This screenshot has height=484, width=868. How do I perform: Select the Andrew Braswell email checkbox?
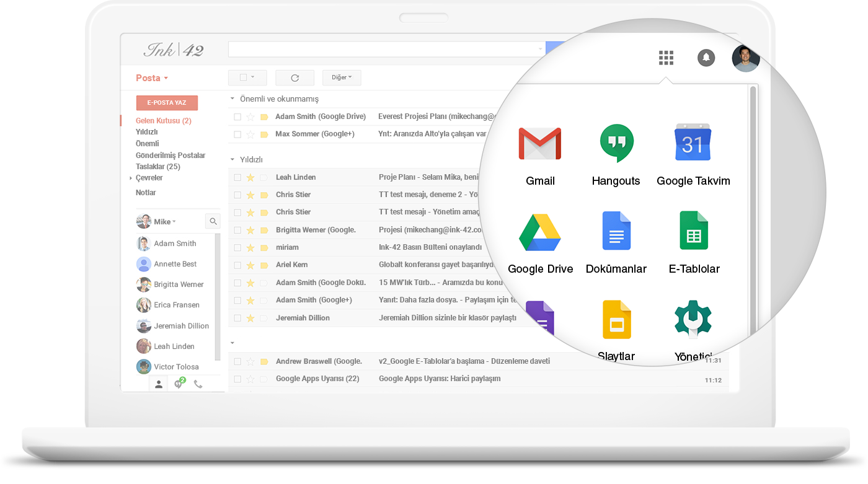click(237, 361)
